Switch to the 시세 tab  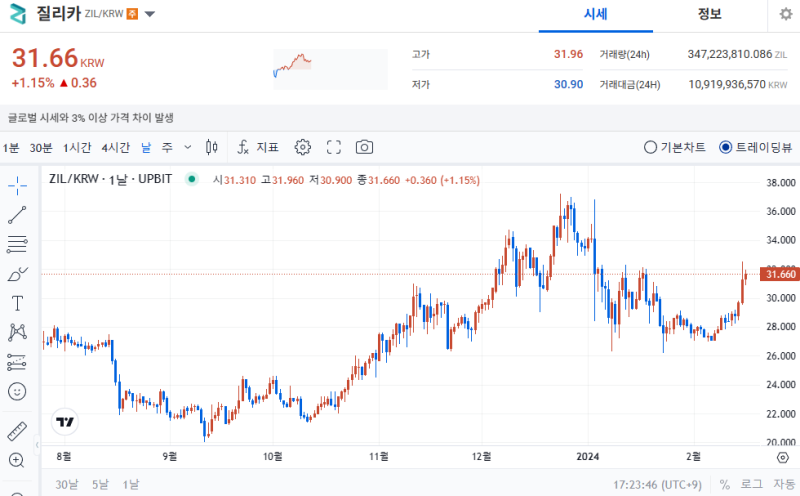(x=596, y=14)
